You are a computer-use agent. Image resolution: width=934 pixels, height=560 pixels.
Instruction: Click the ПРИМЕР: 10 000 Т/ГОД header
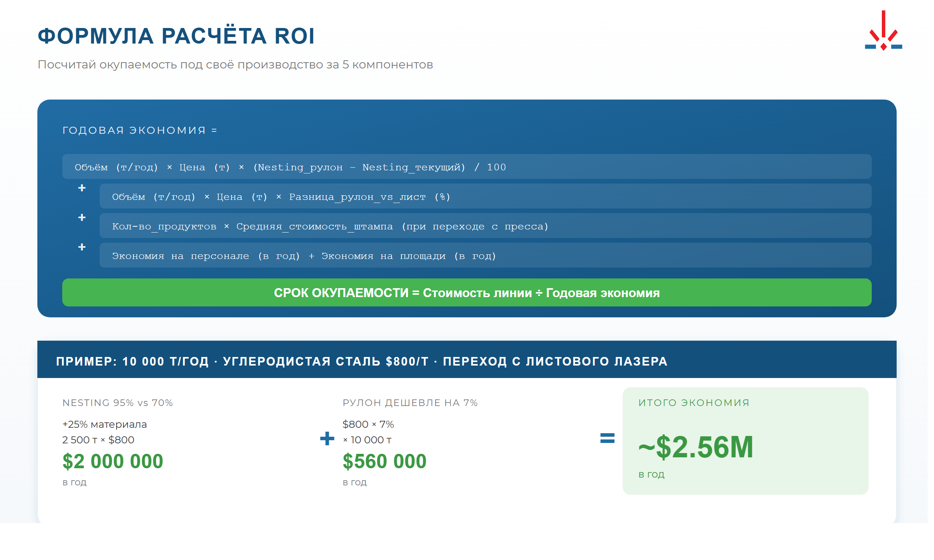click(467, 359)
